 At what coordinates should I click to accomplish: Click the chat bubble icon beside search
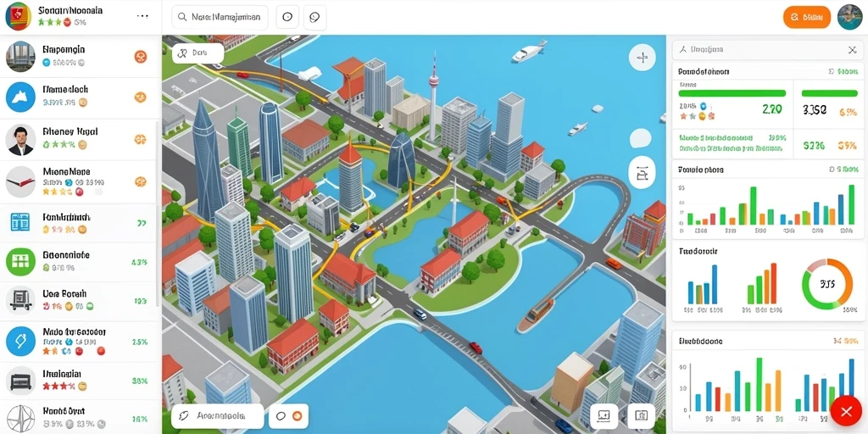point(314,17)
